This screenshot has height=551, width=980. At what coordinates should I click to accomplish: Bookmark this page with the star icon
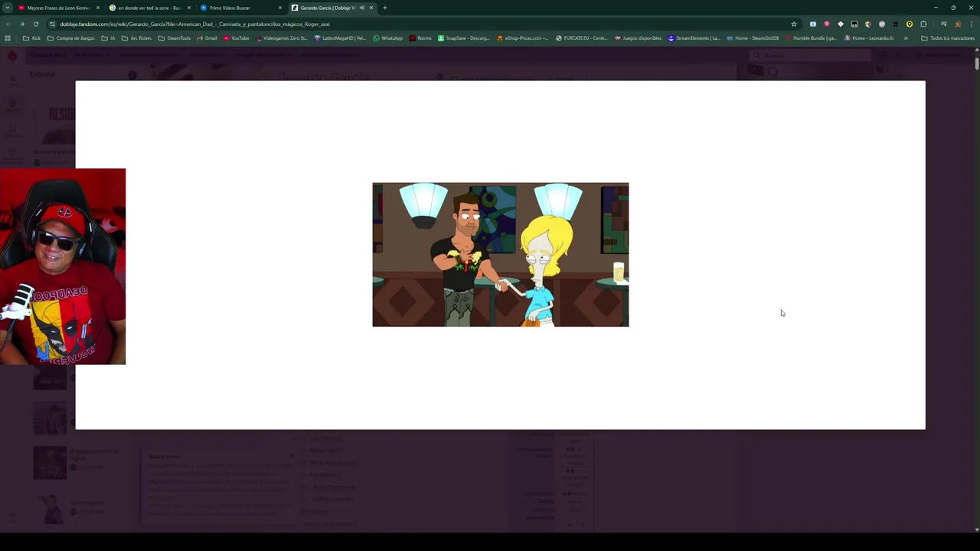(794, 24)
